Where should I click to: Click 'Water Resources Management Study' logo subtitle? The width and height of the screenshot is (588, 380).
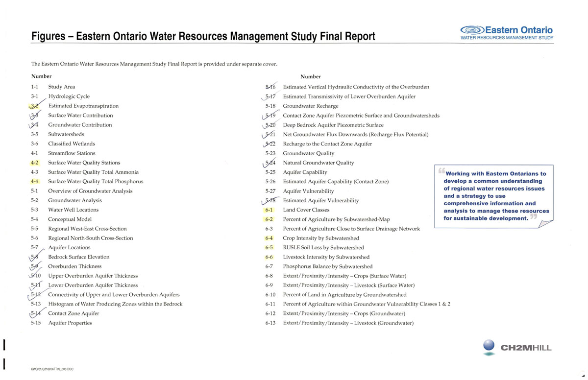[507, 38]
